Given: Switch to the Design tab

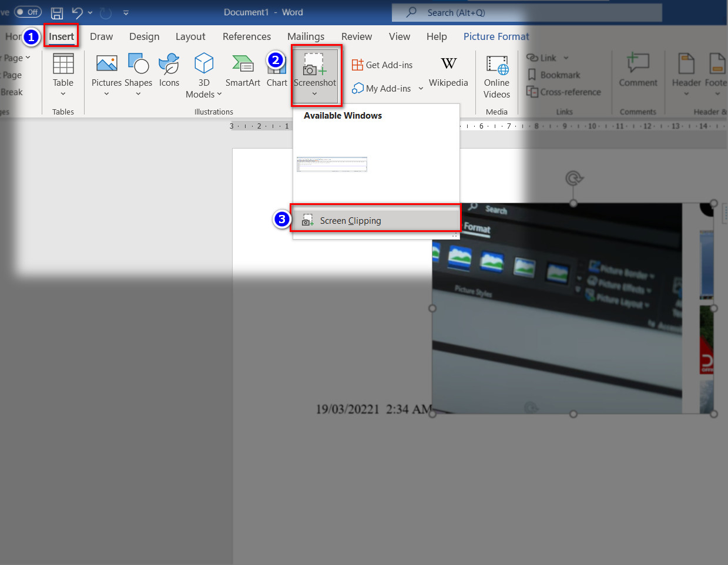Looking at the screenshot, I should click(x=144, y=36).
